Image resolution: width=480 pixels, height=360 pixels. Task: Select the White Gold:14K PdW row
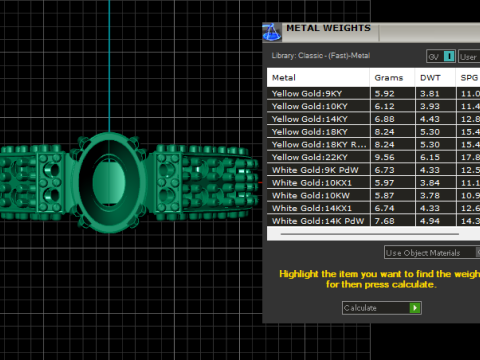point(373,221)
